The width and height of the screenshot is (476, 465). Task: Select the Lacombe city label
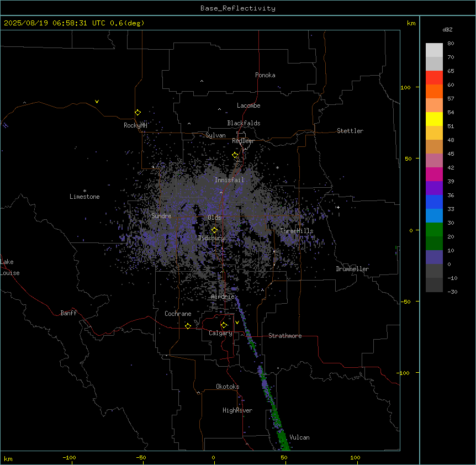tap(248, 105)
